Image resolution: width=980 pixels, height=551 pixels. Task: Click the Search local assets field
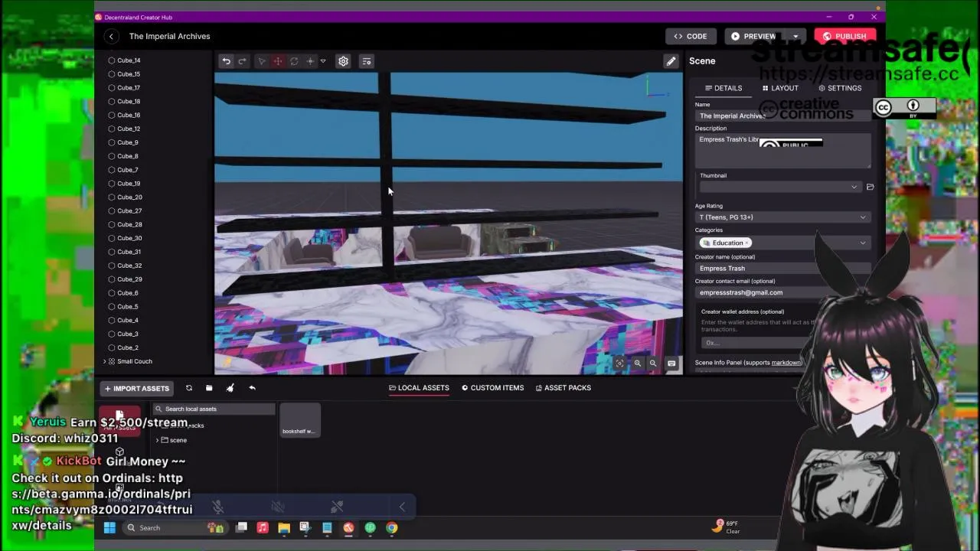(x=214, y=409)
